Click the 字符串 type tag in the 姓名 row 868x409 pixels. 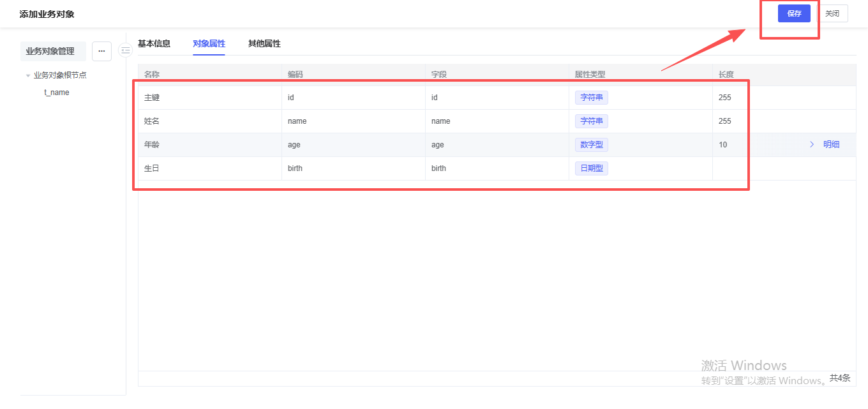click(591, 121)
